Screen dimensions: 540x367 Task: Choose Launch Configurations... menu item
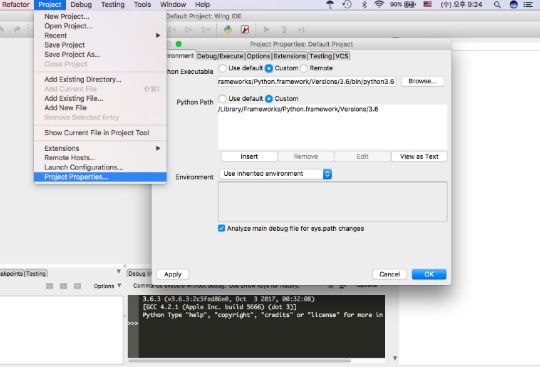(100, 167)
